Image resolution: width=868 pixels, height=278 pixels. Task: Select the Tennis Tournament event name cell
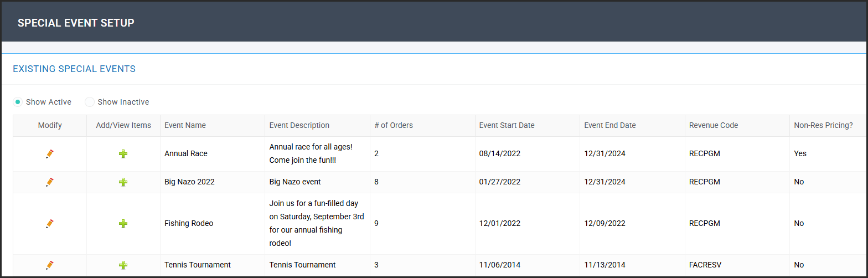(x=198, y=265)
